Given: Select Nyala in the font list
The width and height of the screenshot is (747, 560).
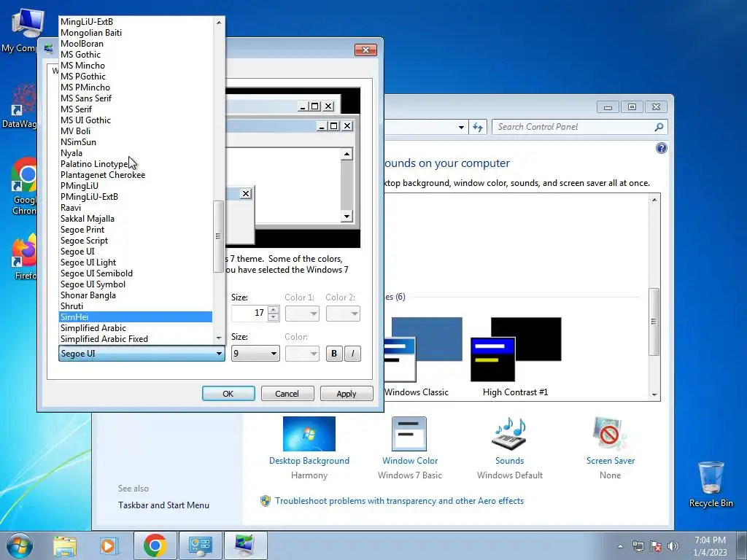Looking at the screenshot, I should [135, 153].
